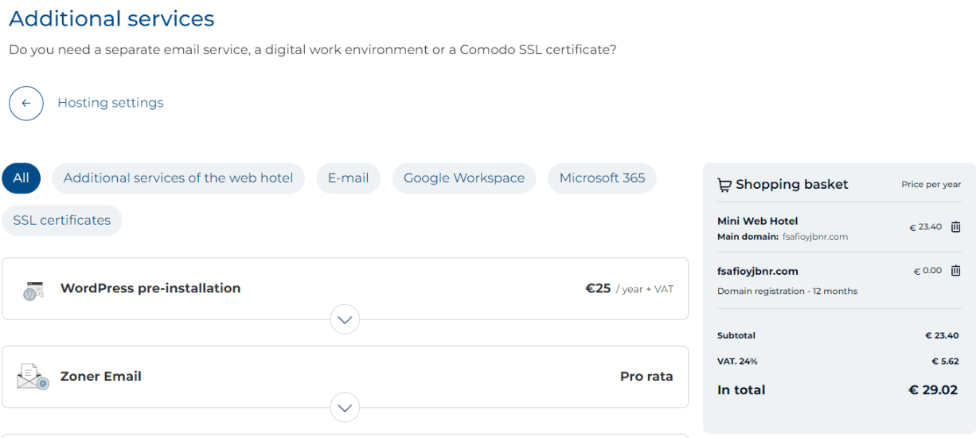The height and width of the screenshot is (438, 980).
Task: Filter by SSL certificates
Action: click(x=62, y=221)
